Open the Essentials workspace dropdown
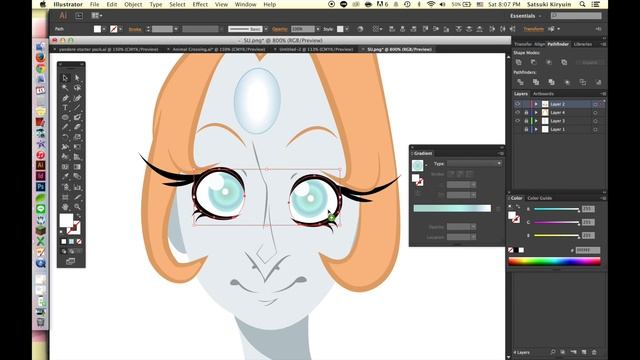640x360 pixels. pos(526,16)
